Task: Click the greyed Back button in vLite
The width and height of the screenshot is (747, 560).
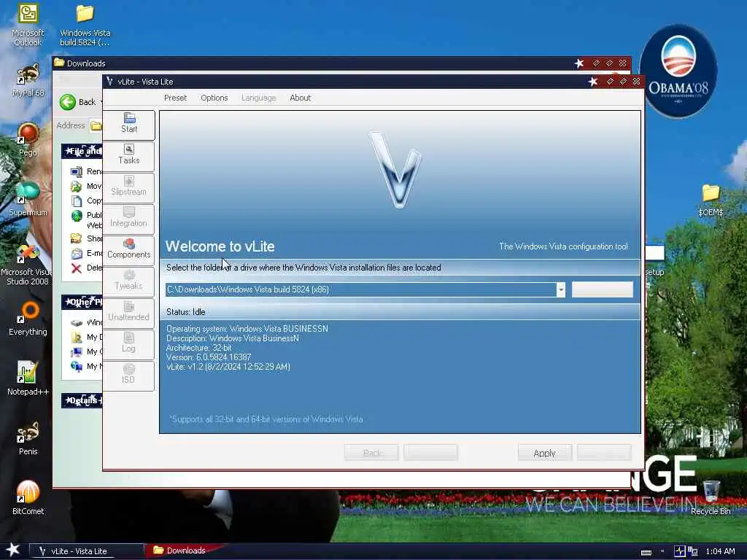Action: (371, 453)
